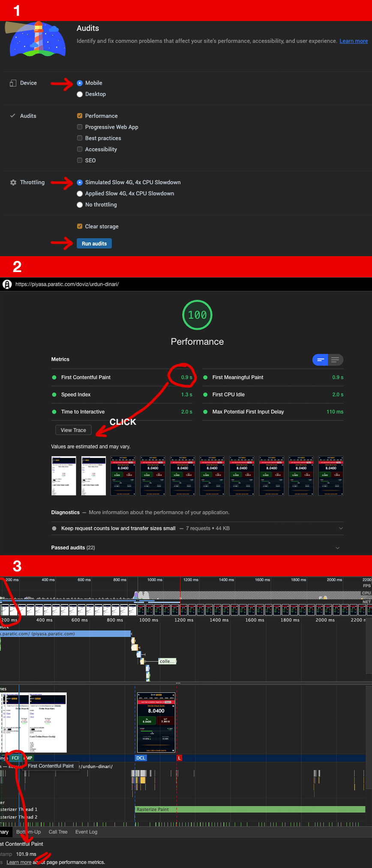Click the Speed Index metric row

tap(122, 395)
